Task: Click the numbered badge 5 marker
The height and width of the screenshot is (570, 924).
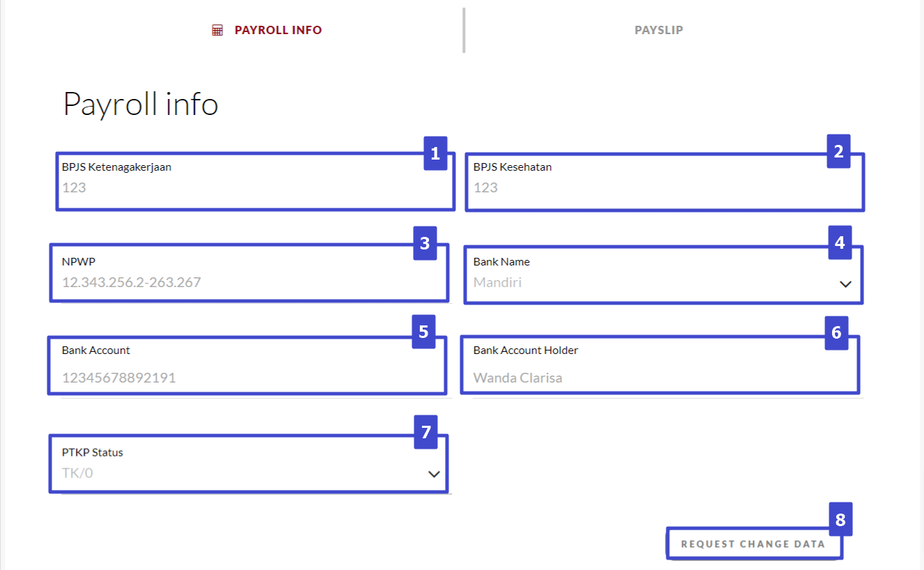Action: click(x=425, y=332)
